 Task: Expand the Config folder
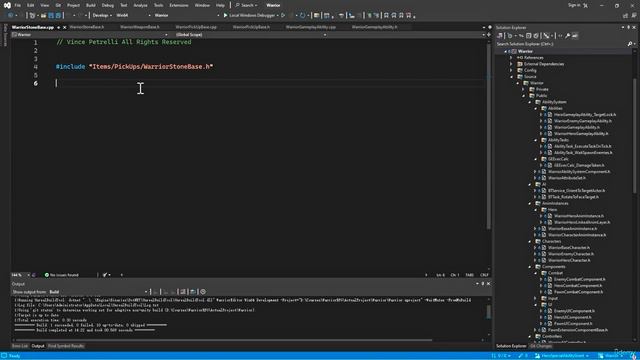pyautogui.click(x=511, y=70)
